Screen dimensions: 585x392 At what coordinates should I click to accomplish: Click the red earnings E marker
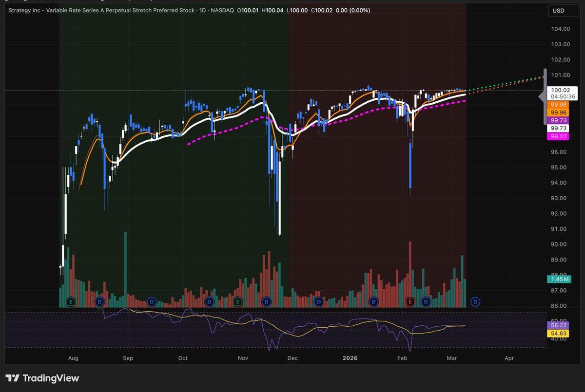[410, 302]
